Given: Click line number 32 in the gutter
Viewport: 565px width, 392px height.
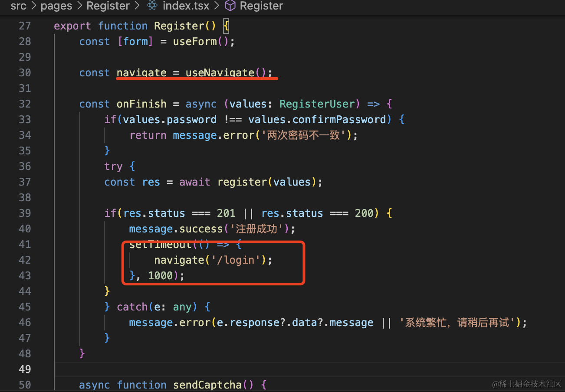Looking at the screenshot, I should (25, 104).
